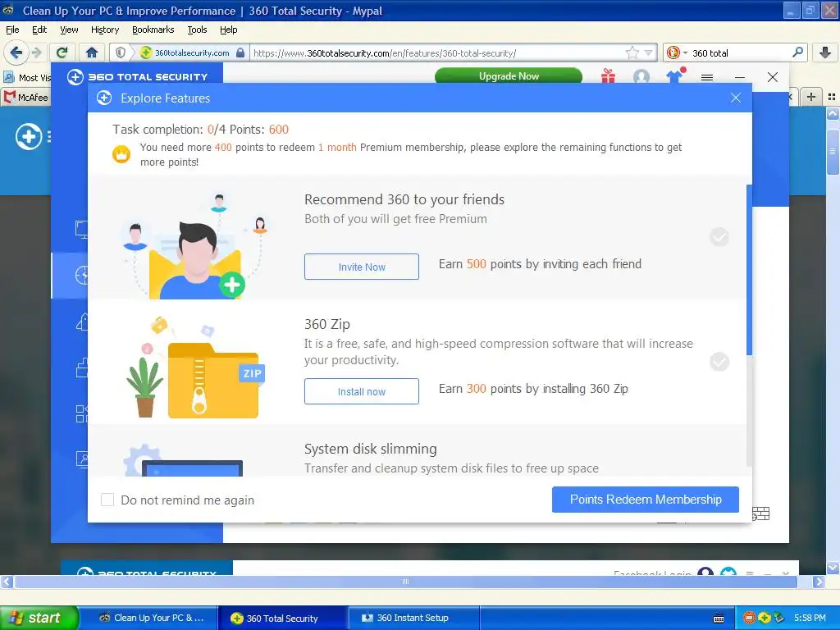Click the Explore Features plus logo icon
Viewport: 840px width, 630px height.
pyautogui.click(x=104, y=98)
